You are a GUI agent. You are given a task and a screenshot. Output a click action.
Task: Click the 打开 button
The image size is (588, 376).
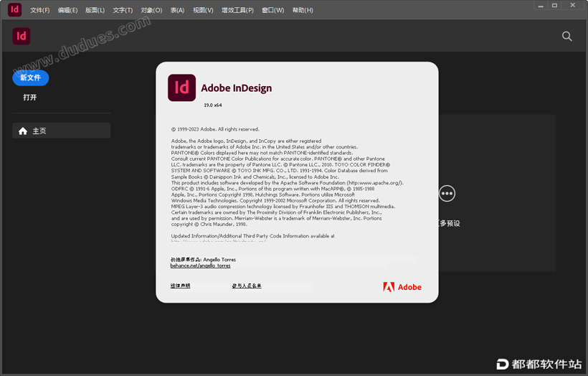click(x=30, y=98)
